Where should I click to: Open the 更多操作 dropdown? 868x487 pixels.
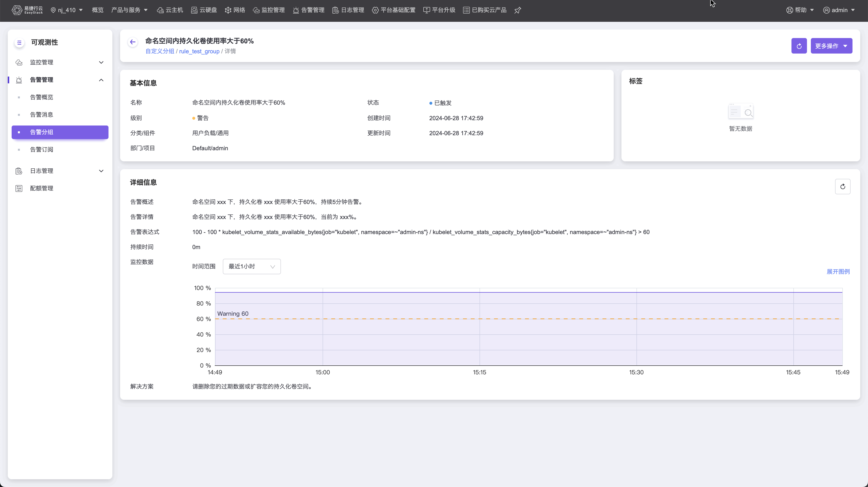tap(831, 46)
